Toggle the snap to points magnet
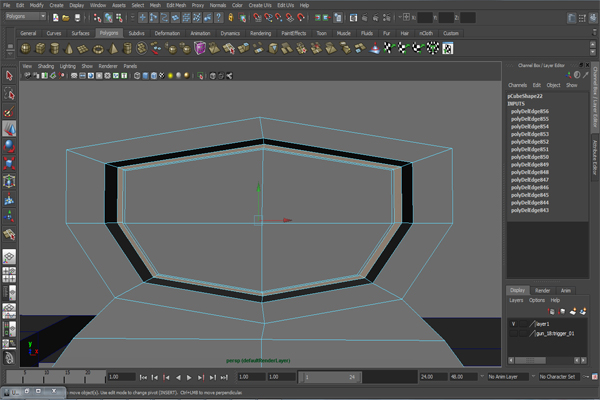Image resolution: width=600 pixels, height=400 pixels. [279, 18]
